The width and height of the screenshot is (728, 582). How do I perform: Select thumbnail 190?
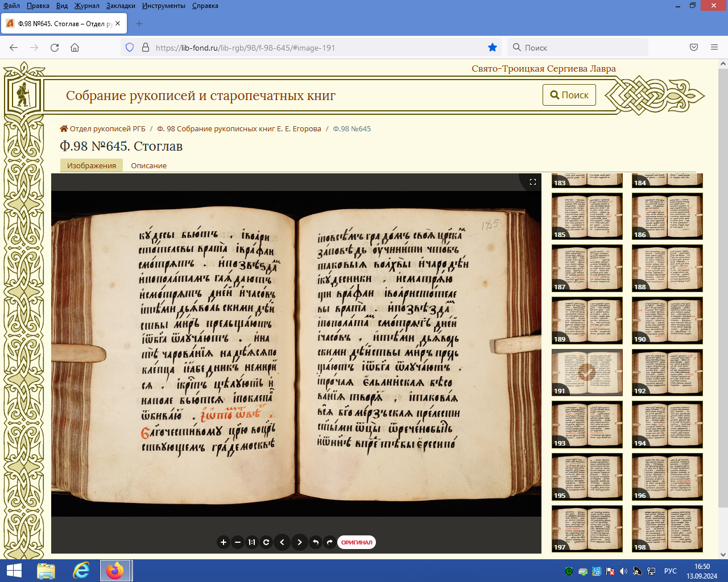click(667, 321)
